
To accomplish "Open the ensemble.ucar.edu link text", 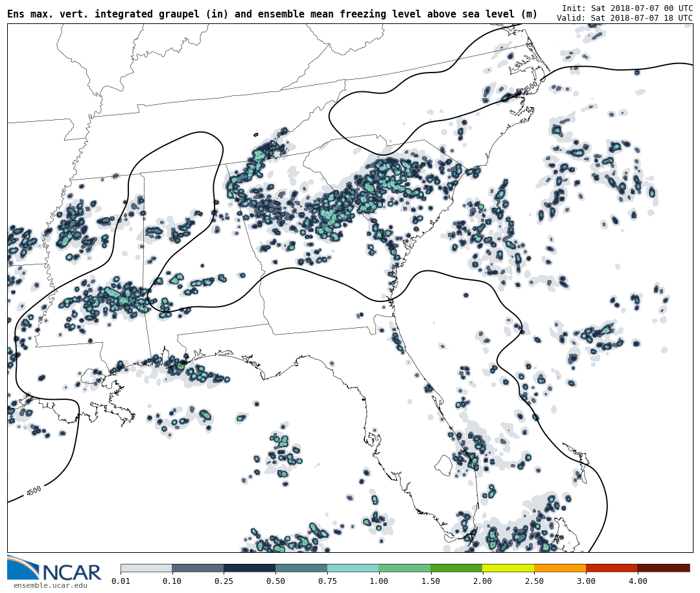I will [50, 586].
